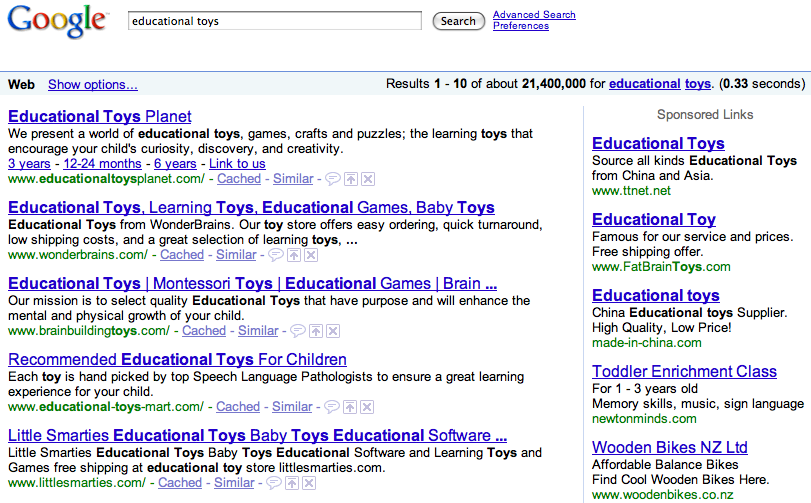811x503 pixels.
Task: Open Cached for educationaltoysplanet.com
Action: tap(239, 179)
